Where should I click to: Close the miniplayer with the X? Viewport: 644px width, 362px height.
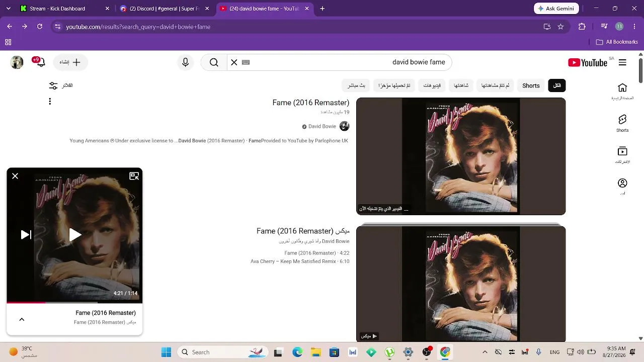click(x=15, y=176)
